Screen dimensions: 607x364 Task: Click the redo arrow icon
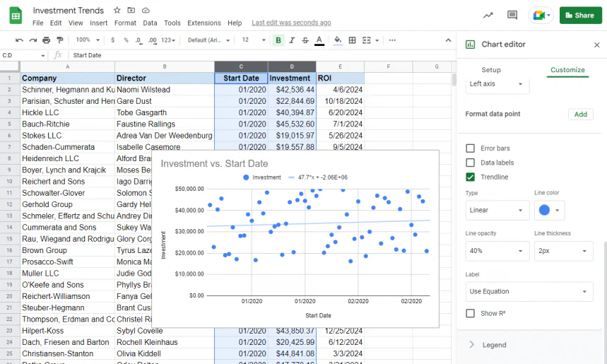tap(33, 40)
